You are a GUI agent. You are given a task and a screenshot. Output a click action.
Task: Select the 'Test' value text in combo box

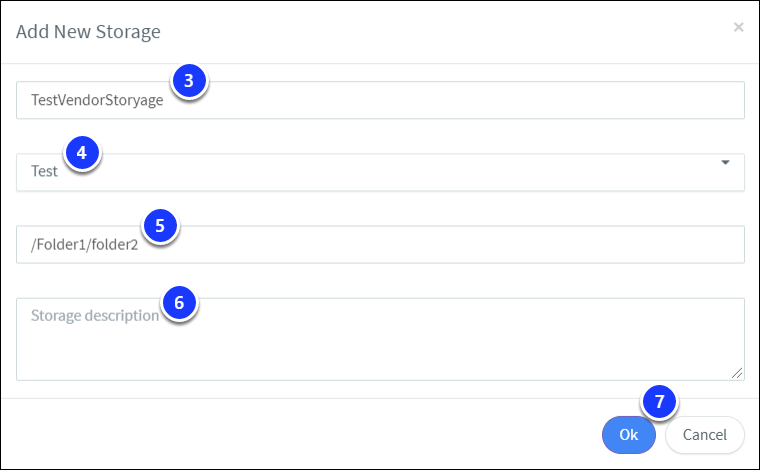pyautogui.click(x=44, y=171)
